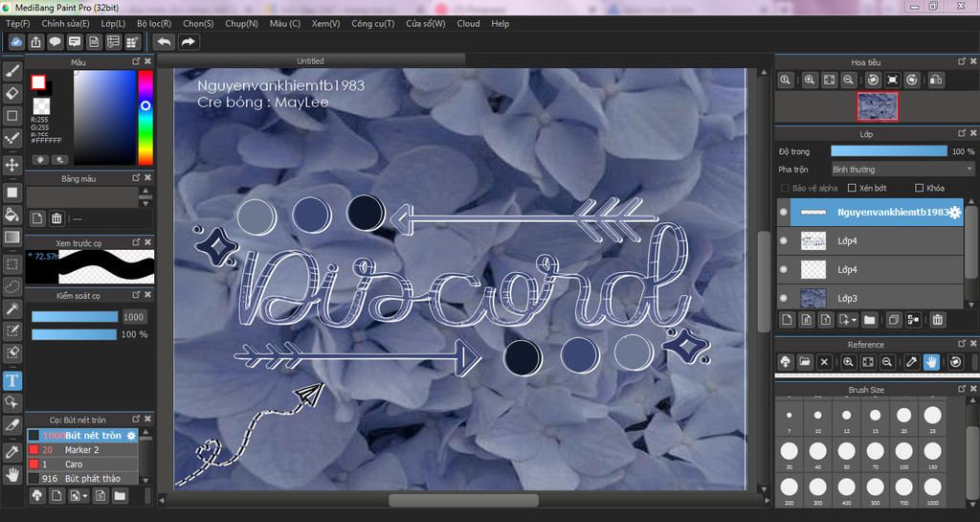Duplicate the layer via duplicate icon
The width and height of the screenshot is (980, 522).
click(894, 320)
